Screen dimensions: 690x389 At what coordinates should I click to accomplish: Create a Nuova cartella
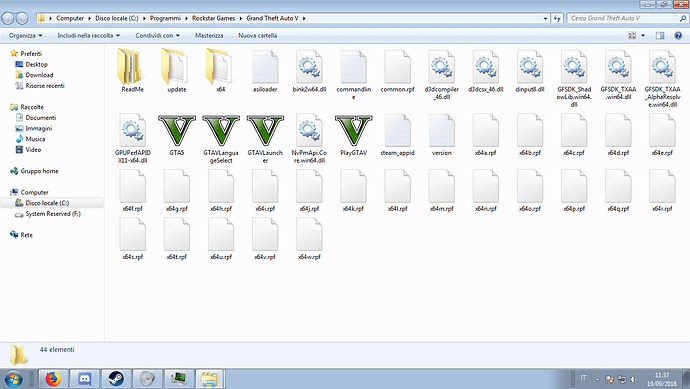click(x=257, y=36)
